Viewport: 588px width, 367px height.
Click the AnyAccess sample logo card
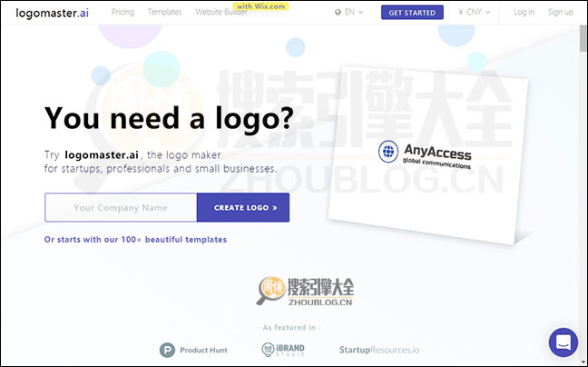tap(427, 154)
